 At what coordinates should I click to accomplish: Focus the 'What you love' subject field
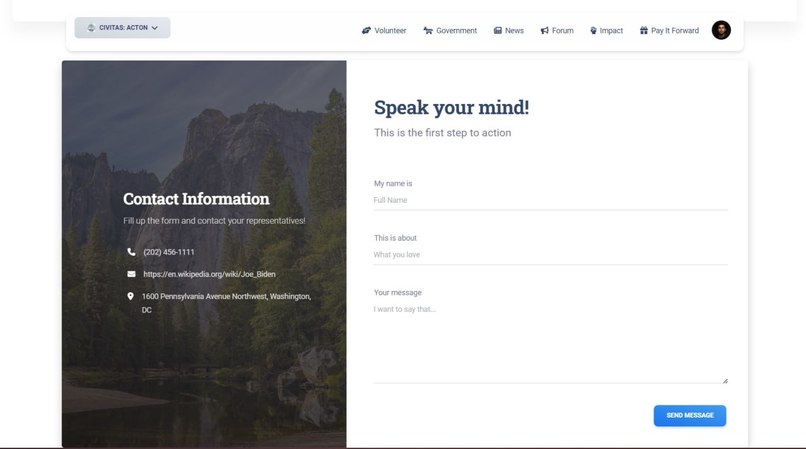click(x=551, y=255)
